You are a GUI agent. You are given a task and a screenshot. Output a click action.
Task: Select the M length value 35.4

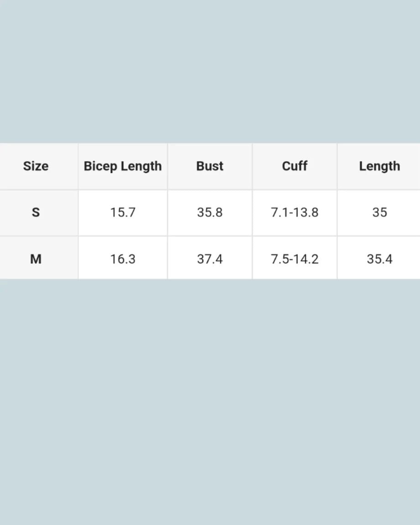tap(379, 259)
